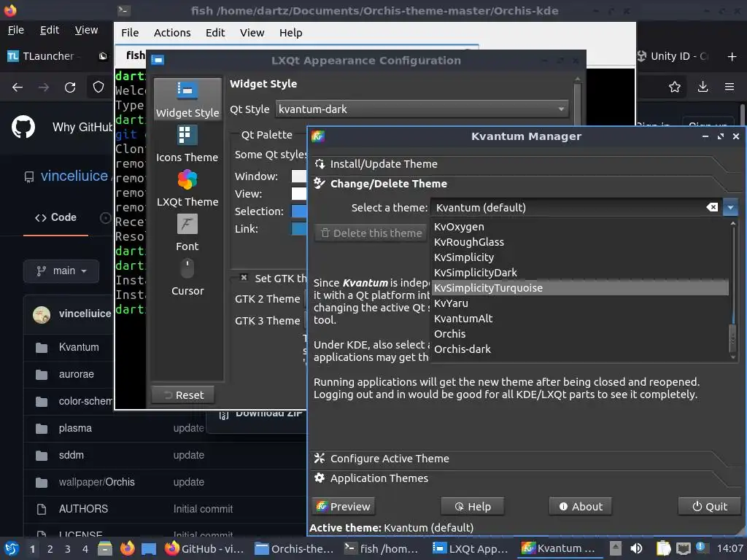Screen dimensions: 747x560
Task: Pick KvYaru in the theme list
Action: point(580,303)
